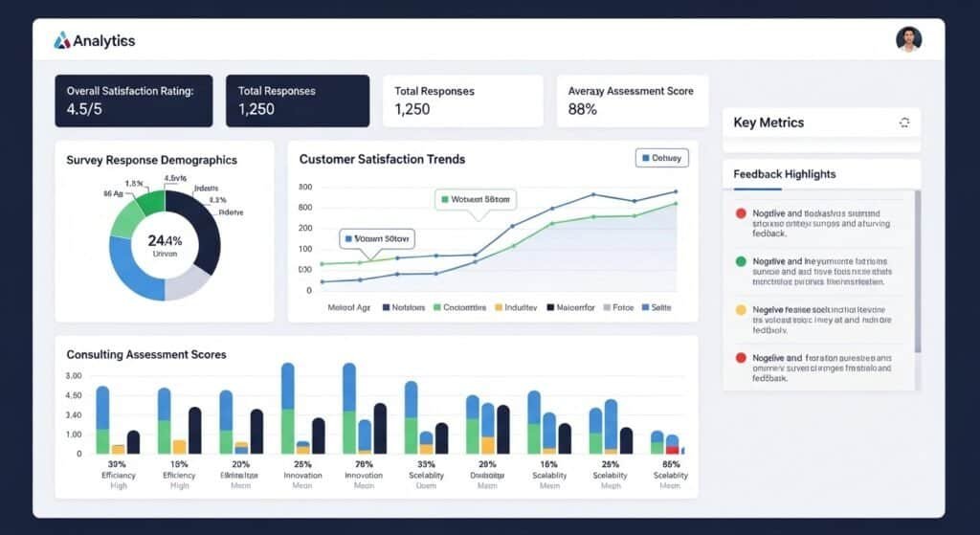The height and width of the screenshot is (535, 980).
Task: Toggle the dark blue first legend series
Action: point(404,307)
